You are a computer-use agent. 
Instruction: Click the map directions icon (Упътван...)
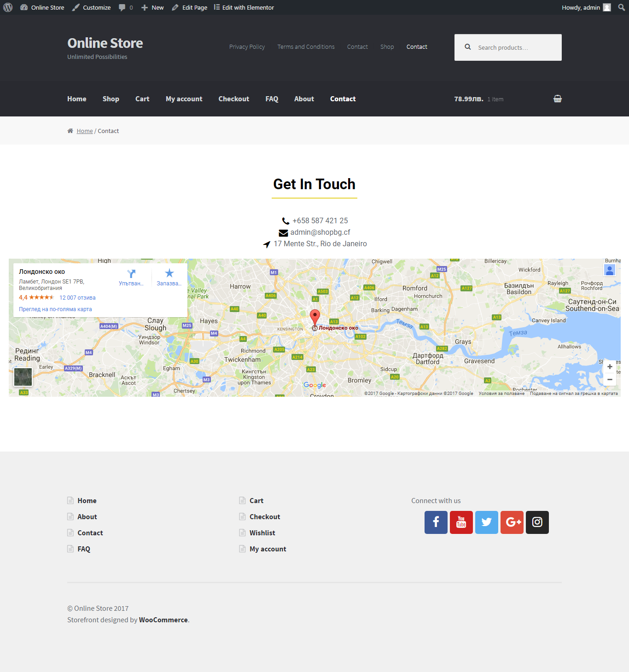[131, 274]
